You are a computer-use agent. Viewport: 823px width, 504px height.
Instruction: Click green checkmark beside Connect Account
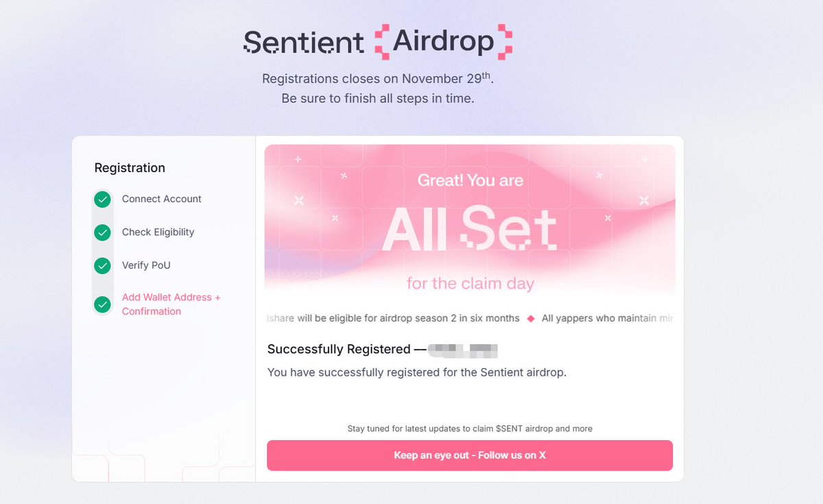(x=102, y=200)
